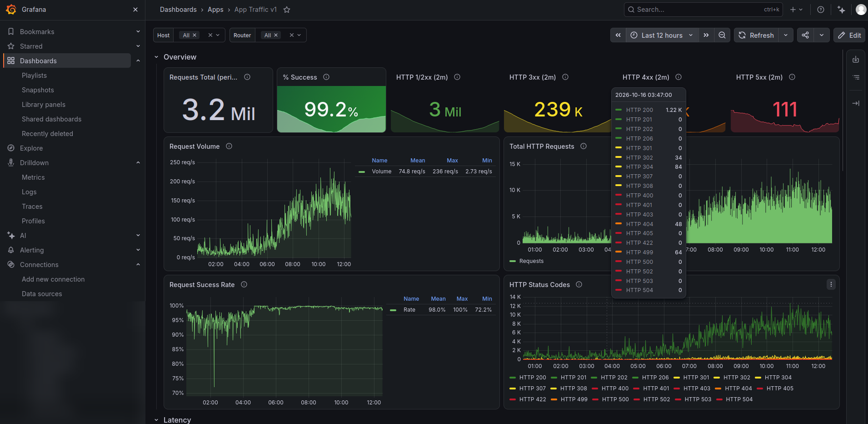
Task: Open the new item plus menu
Action: click(796, 10)
